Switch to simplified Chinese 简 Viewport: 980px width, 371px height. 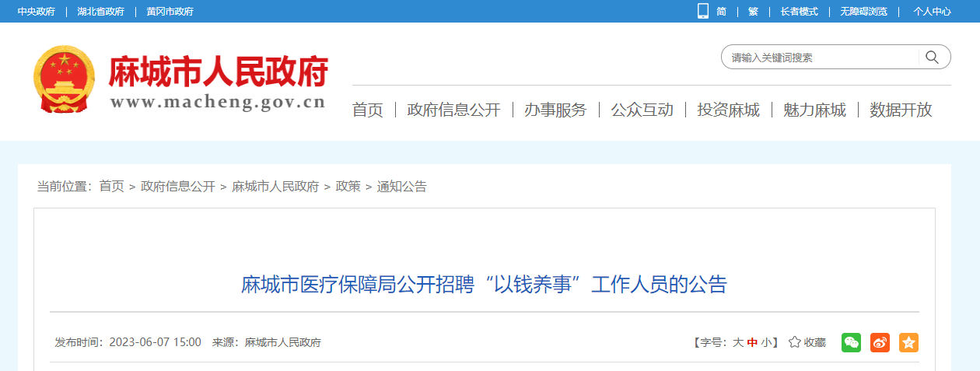pyautogui.click(x=721, y=12)
